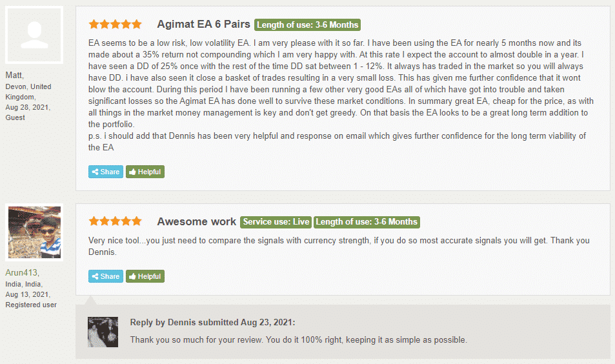Click thumbs-up icon in Matt's Helpful button

click(132, 172)
